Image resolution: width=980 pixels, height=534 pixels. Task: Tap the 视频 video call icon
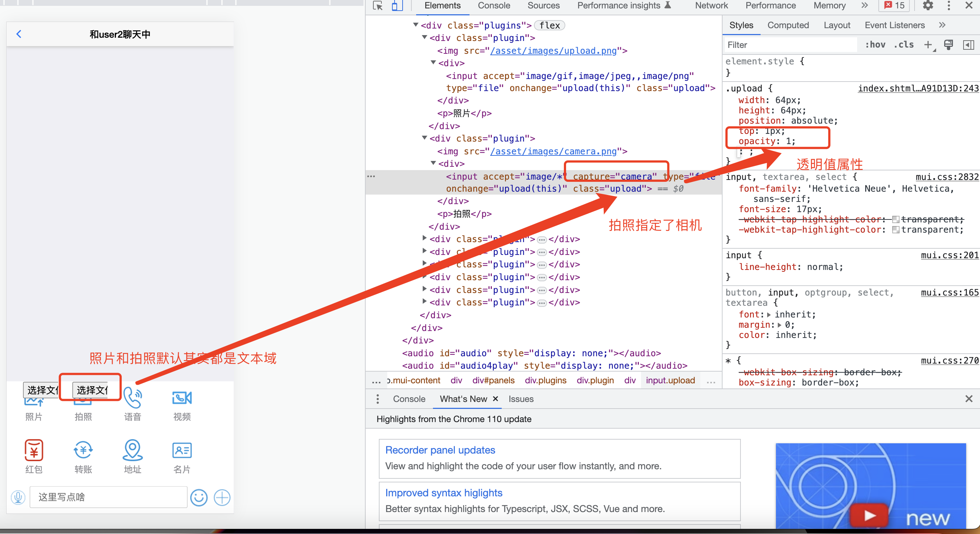tap(182, 398)
